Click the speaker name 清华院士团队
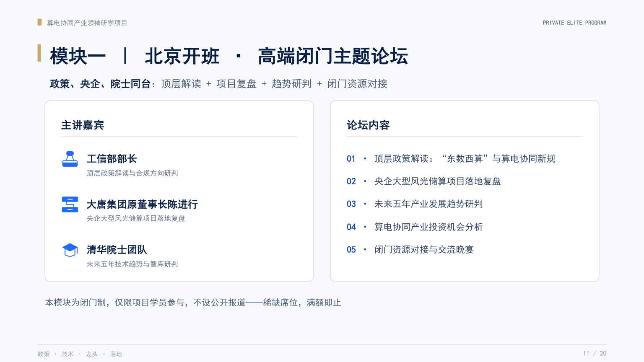This screenshot has width=644, height=362. (x=117, y=250)
